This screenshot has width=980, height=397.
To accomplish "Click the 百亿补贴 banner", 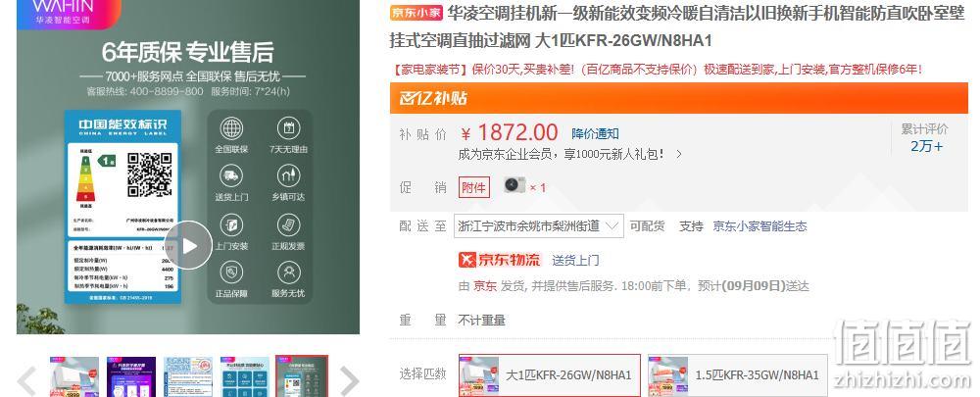I will click(679, 98).
